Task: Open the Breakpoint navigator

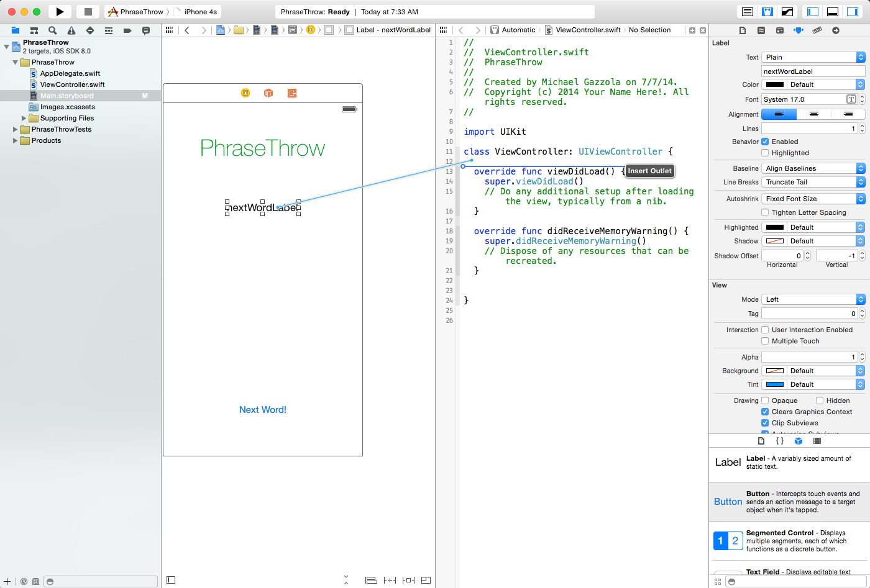Action: pos(127,30)
